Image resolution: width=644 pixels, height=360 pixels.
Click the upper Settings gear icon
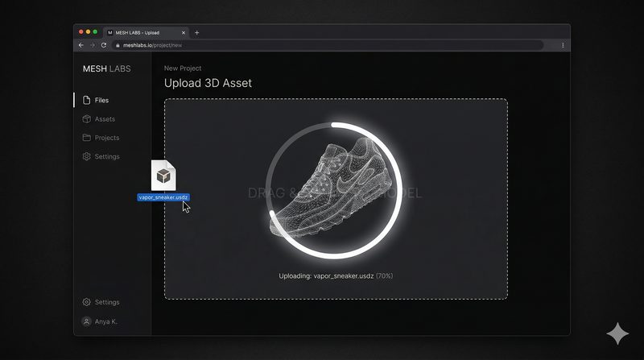tap(86, 156)
